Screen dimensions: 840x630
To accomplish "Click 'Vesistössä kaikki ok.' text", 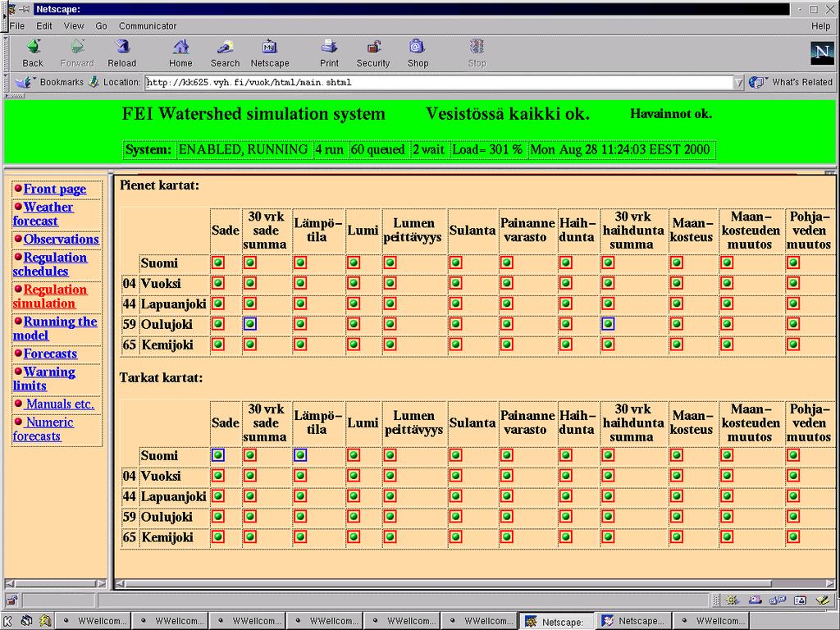I will click(507, 113).
